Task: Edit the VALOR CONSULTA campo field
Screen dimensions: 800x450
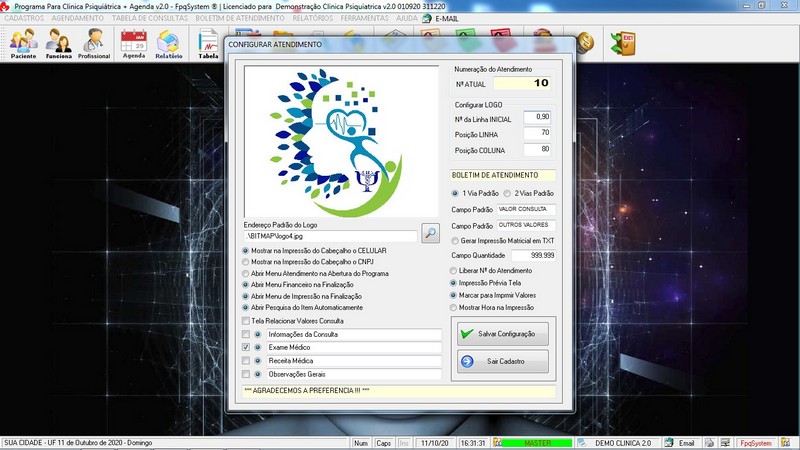Action: (x=526, y=209)
